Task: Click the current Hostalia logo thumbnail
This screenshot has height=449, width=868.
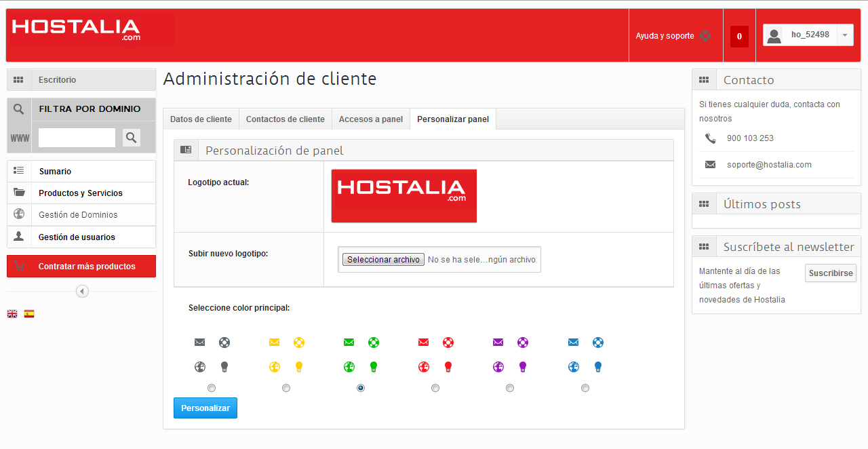Action: (x=404, y=196)
